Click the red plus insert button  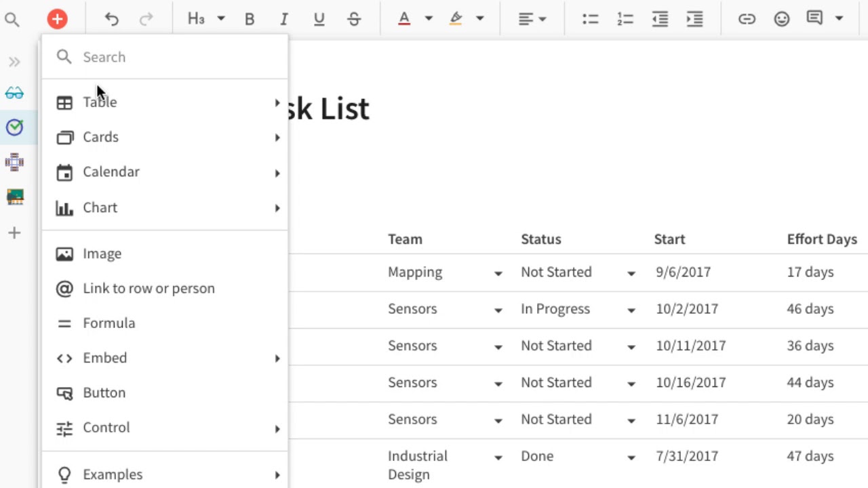pos(57,19)
